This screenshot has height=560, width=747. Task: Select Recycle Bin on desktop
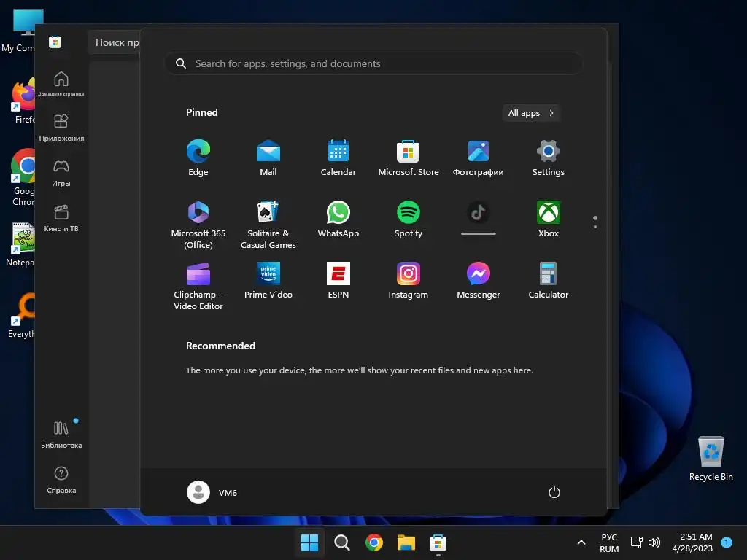coord(711,459)
